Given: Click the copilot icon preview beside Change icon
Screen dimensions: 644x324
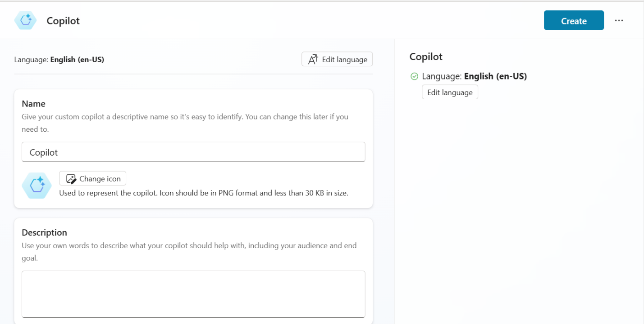Looking at the screenshot, I should (x=37, y=185).
